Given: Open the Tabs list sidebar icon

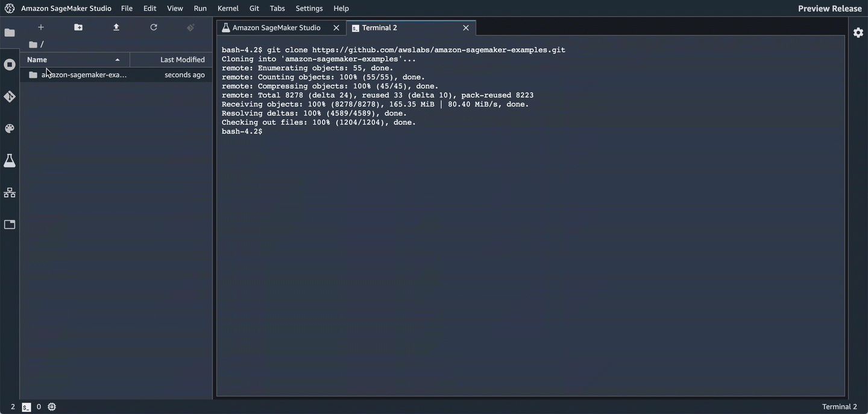Looking at the screenshot, I should (10, 225).
